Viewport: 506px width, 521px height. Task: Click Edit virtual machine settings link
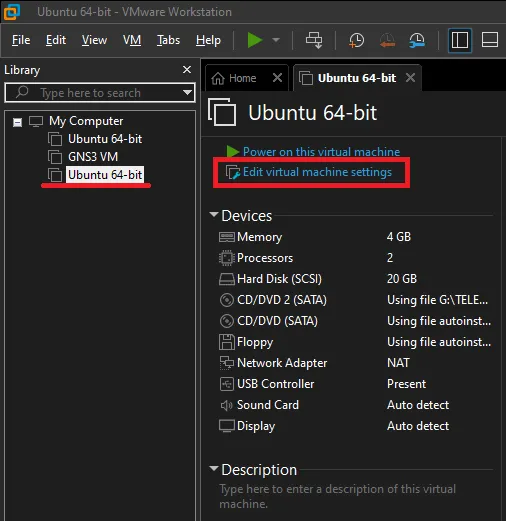pos(317,172)
